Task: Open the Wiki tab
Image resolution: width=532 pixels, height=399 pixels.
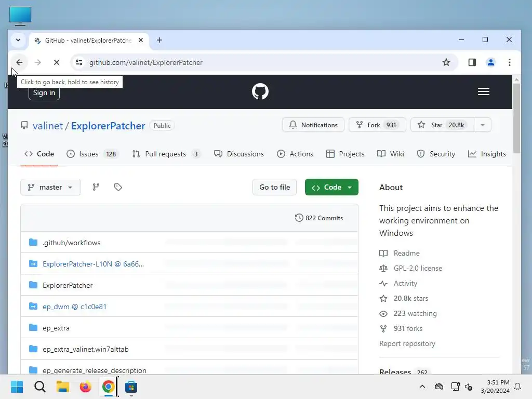Action: tap(391, 154)
